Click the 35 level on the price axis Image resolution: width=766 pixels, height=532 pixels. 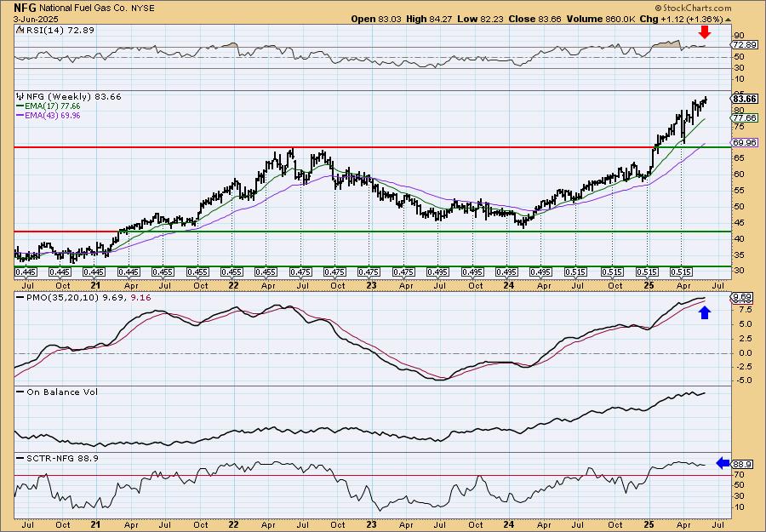pyautogui.click(x=739, y=255)
